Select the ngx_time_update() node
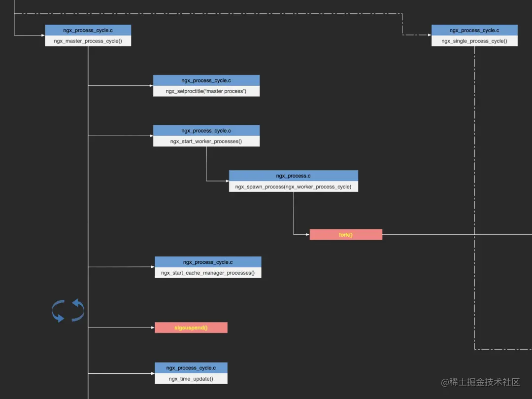Screen dimensions: 532x399 tap(191, 379)
